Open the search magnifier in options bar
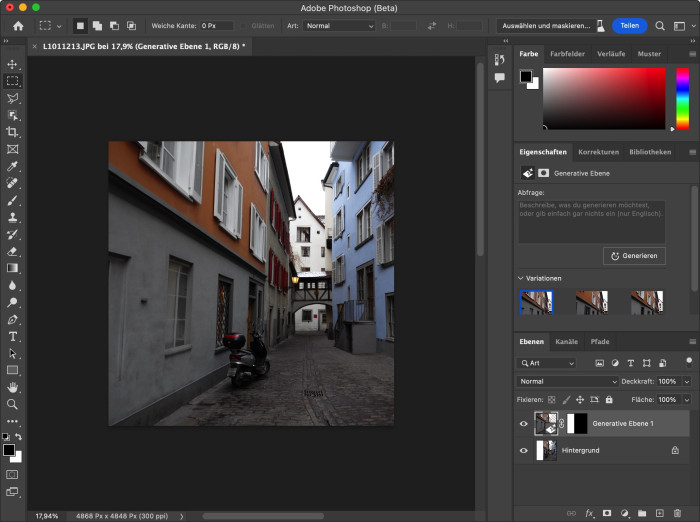Image resolution: width=700 pixels, height=522 pixels. point(660,26)
